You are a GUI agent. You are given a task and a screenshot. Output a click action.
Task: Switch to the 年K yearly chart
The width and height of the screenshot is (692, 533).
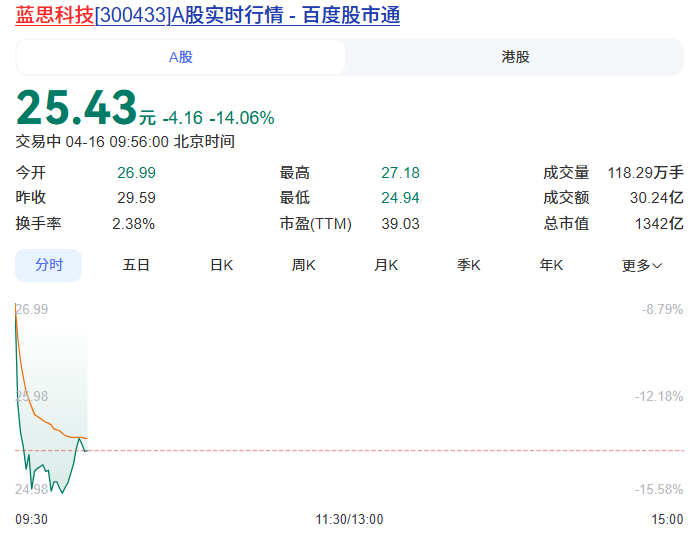(x=551, y=265)
